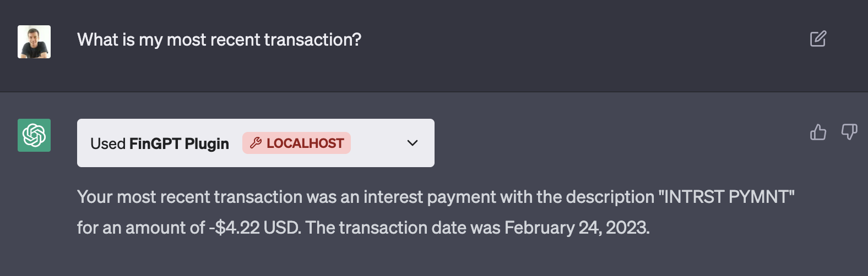The height and width of the screenshot is (276, 868).
Task: Click the red LOCALHOST badge
Action: 305,143
